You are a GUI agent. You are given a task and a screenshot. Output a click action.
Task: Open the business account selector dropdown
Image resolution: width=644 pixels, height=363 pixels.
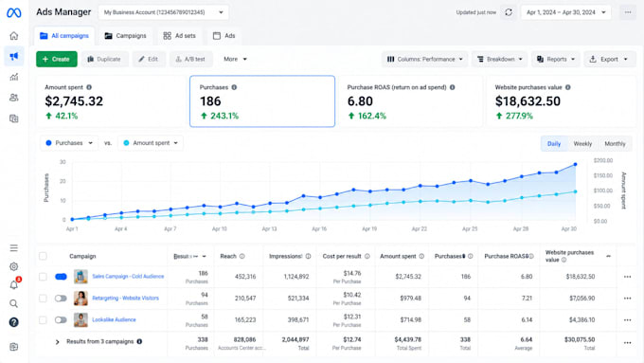coord(164,12)
